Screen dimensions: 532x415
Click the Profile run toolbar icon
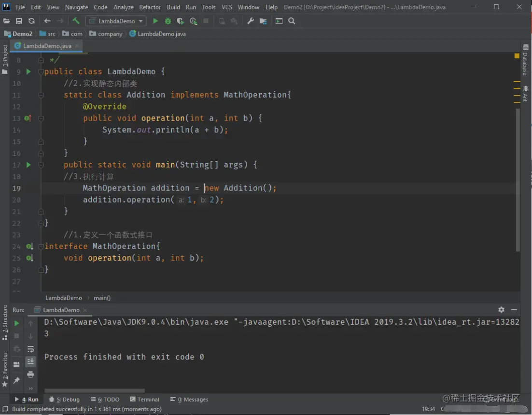pyautogui.click(x=194, y=21)
